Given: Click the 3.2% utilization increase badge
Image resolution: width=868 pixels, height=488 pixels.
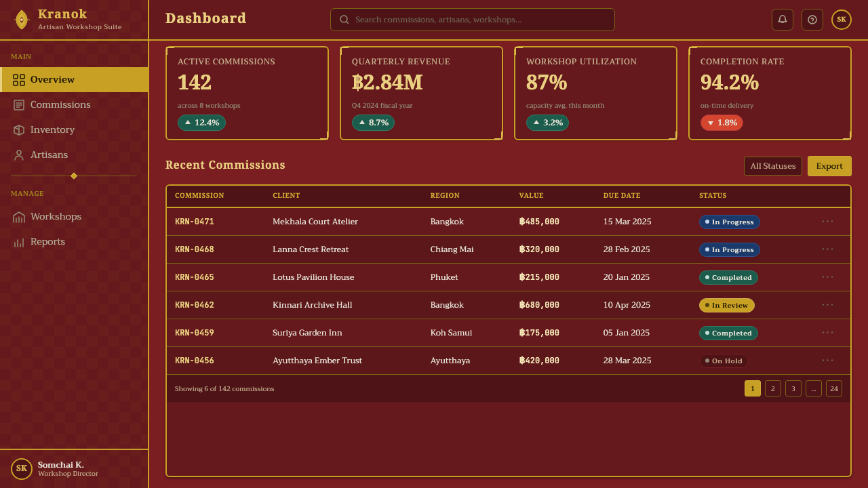Looking at the screenshot, I should (x=547, y=123).
